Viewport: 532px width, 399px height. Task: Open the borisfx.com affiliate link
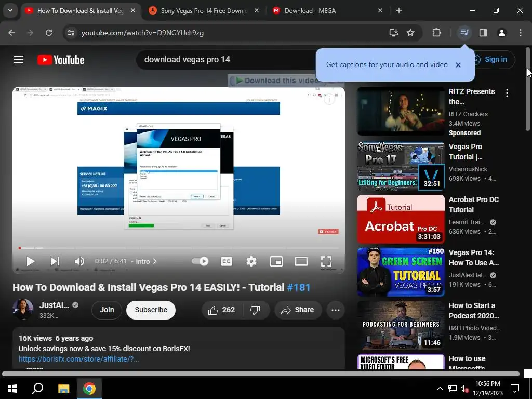click(79, 359)
